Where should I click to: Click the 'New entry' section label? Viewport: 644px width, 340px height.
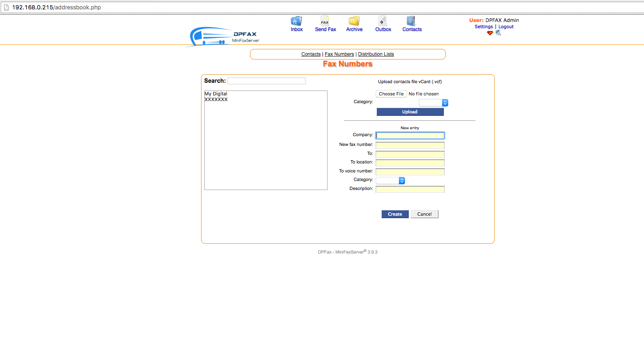410,128
